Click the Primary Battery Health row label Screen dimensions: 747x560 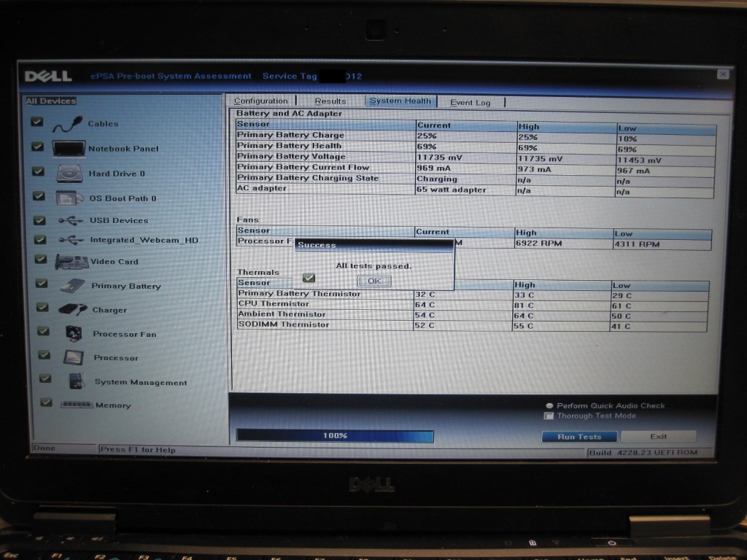click(x=289, y=146)
